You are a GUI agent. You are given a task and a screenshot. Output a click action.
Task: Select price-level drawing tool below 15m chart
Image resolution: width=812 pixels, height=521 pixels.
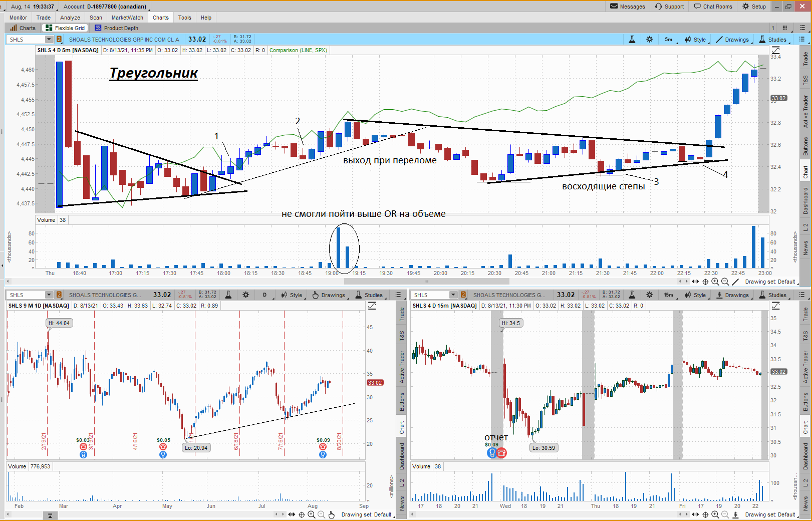pyautogui.click(x=735, y=514)
